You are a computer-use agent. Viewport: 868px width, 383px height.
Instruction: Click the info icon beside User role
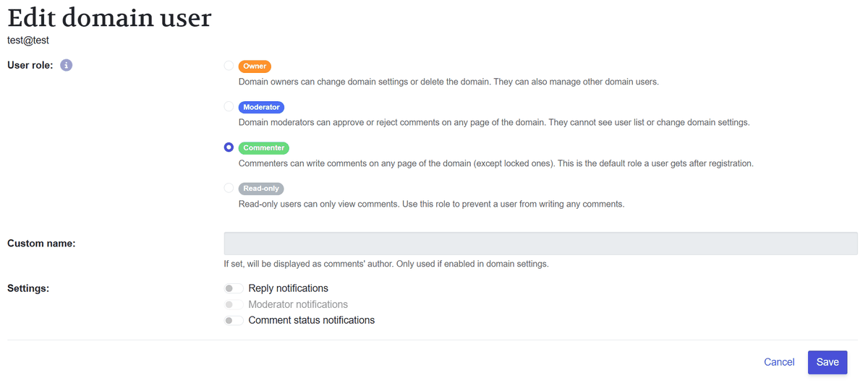66,65
